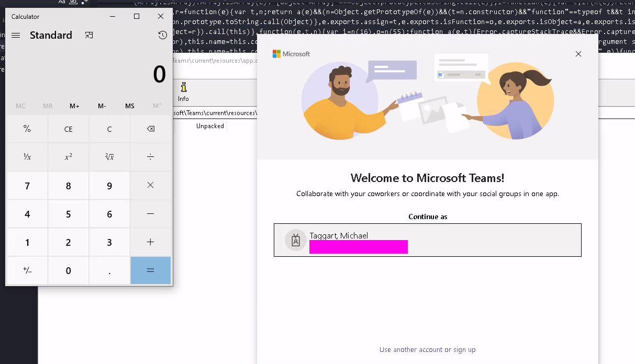Click the account badge avatar icon

pos(296,240)
